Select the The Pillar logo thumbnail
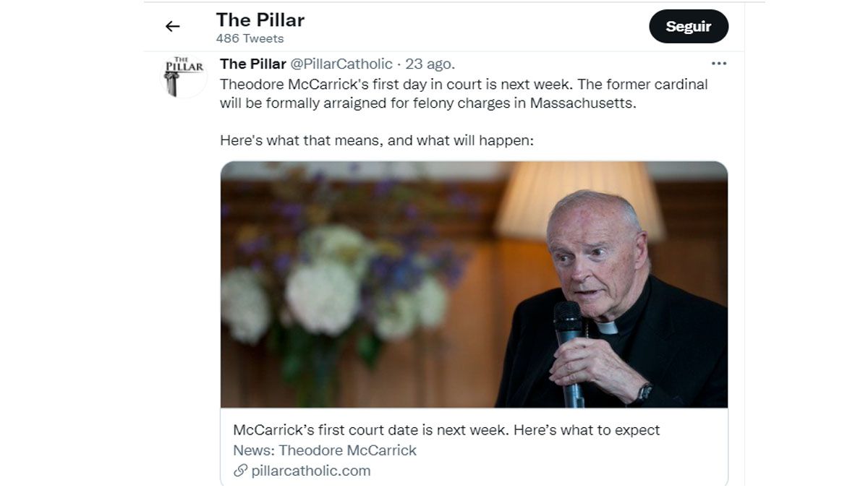 tap(184, 77)
